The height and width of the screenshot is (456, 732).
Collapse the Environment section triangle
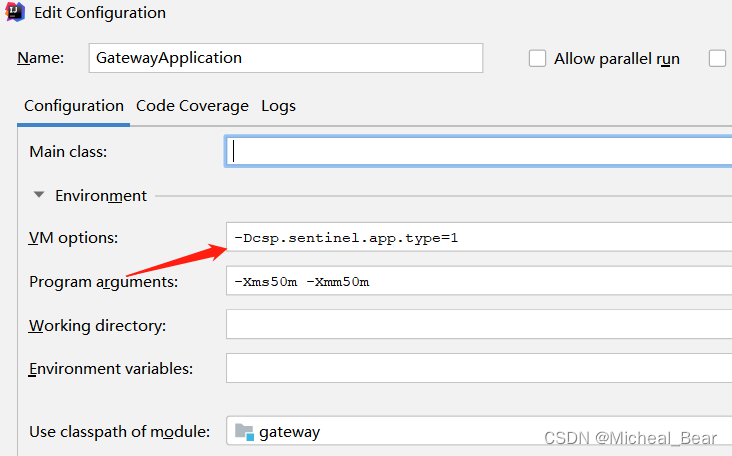[x=39, y=196]
